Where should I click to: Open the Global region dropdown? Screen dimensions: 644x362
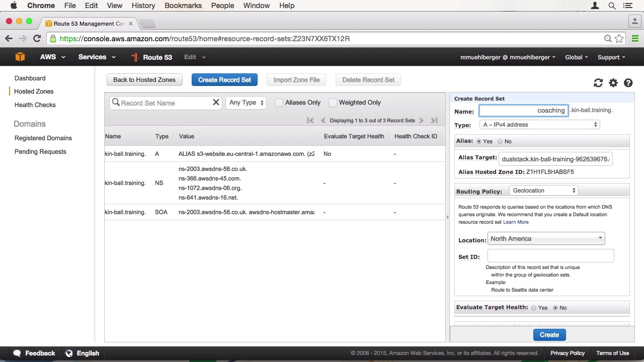click(x=577, y=57)
